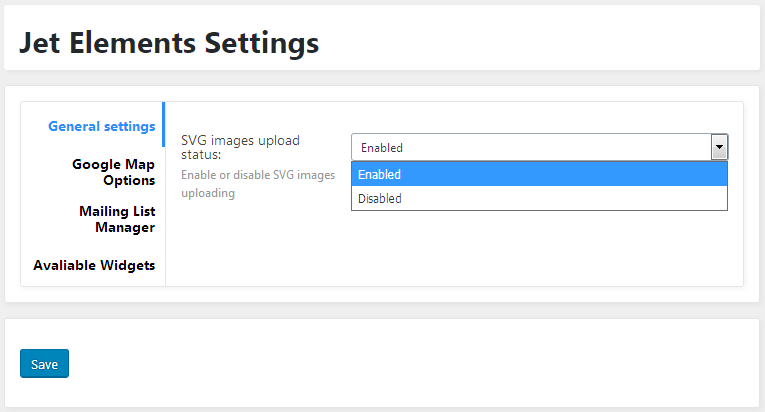Choose the highlighted Enabled option in list
This screenshot has width=765, height=412.
(539, 174)
